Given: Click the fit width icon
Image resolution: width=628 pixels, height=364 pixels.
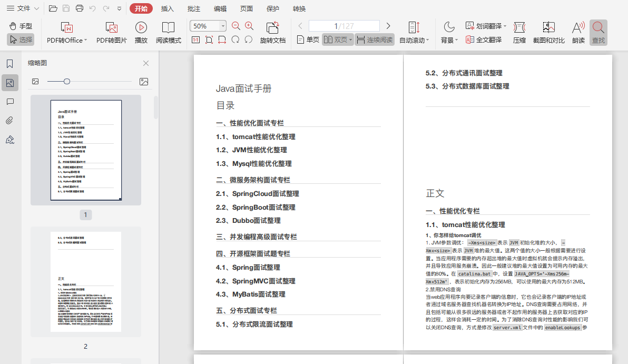Looking at the screenshot, I should 222,40.
